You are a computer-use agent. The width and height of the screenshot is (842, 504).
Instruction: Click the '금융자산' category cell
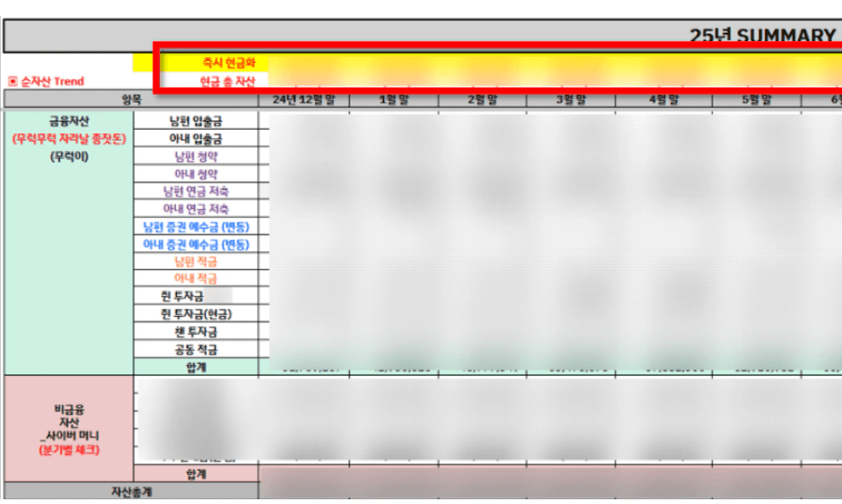(69, 243)
